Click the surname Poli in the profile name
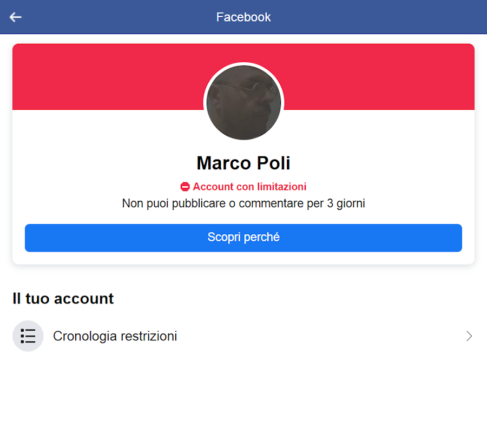Screen dimensions: 487x448 coord(274,163)
